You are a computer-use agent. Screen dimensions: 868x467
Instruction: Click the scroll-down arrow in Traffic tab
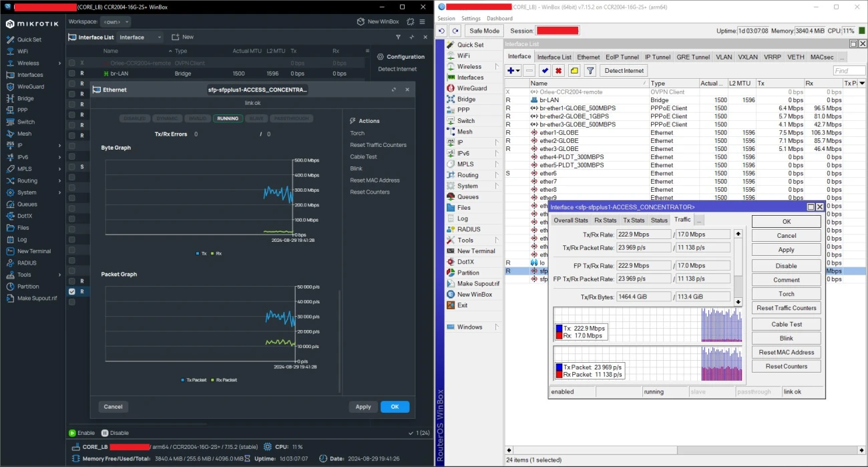(738, 302)
